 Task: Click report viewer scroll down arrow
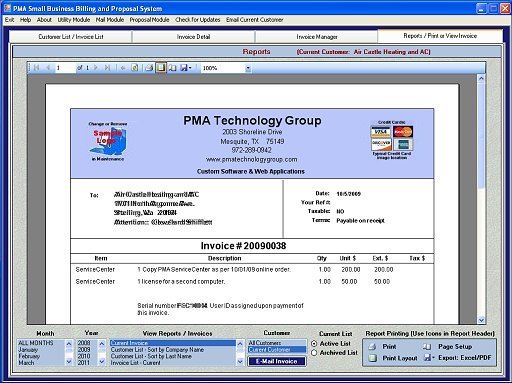481,320
